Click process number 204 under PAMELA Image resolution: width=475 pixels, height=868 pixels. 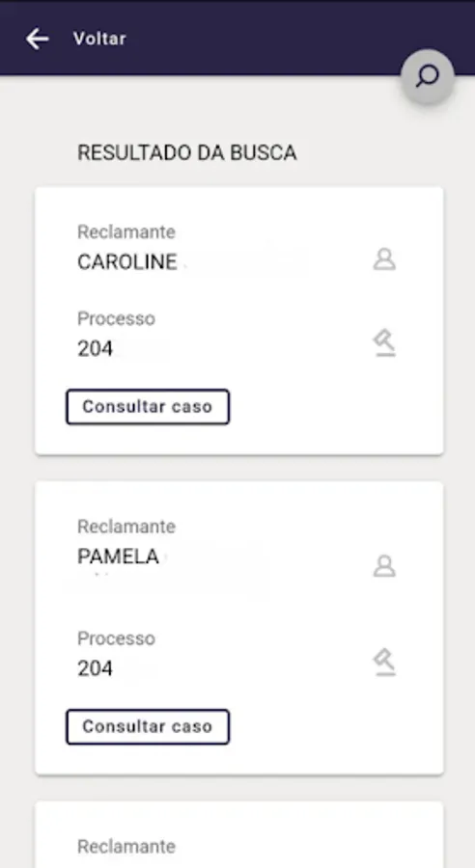click(x=95, y=668)
